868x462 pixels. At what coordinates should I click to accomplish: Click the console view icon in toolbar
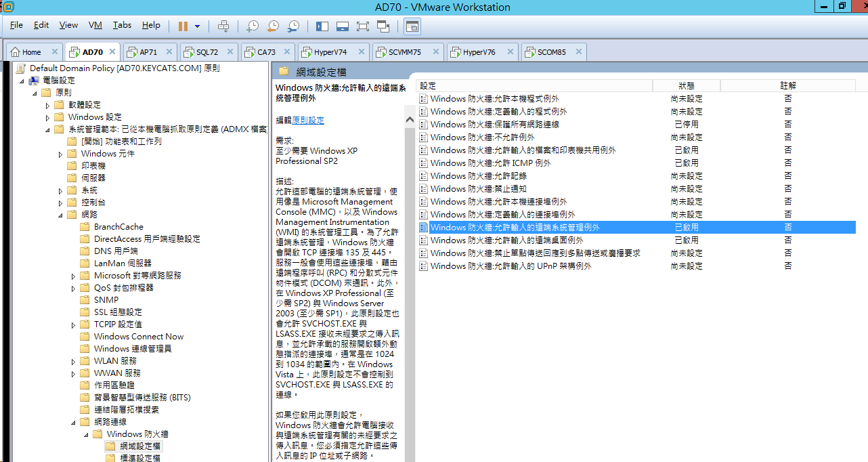tap(412, 26)
